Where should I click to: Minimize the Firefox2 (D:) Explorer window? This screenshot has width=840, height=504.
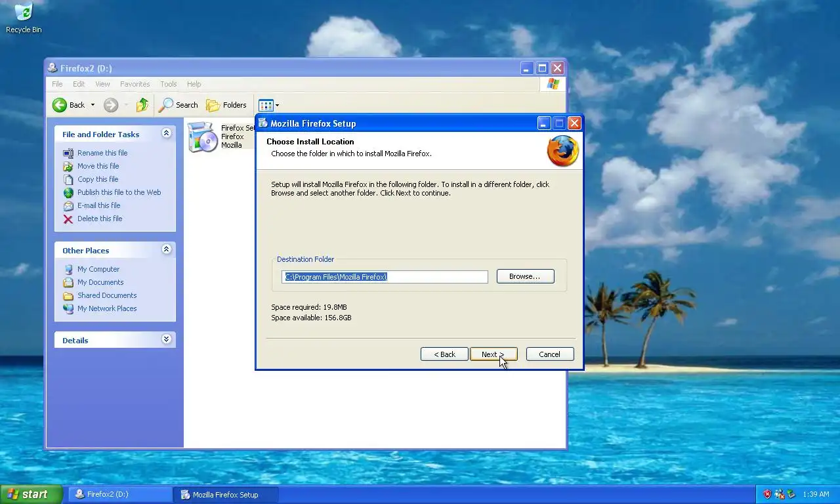pos(527,68)
